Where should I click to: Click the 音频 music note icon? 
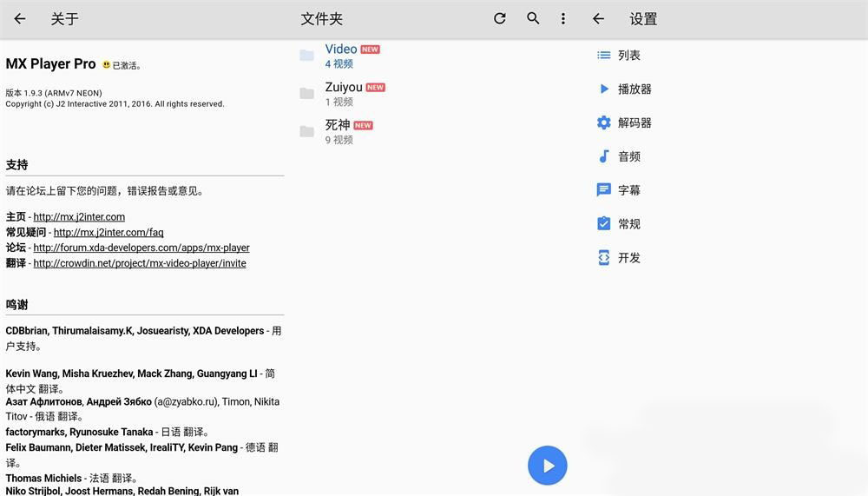[x=603, y=156]
